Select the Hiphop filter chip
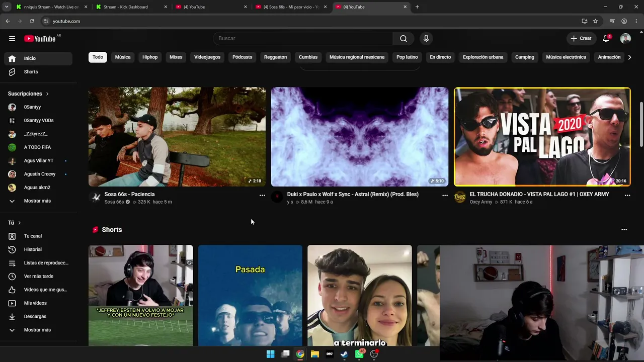 pyautogui.click(x=150, y=57)
